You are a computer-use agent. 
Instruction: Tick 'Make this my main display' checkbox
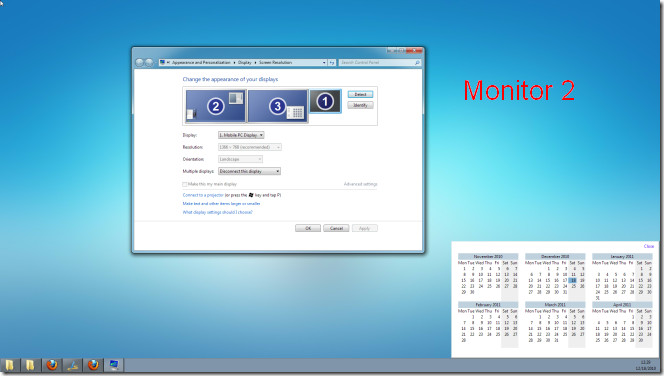185,184
